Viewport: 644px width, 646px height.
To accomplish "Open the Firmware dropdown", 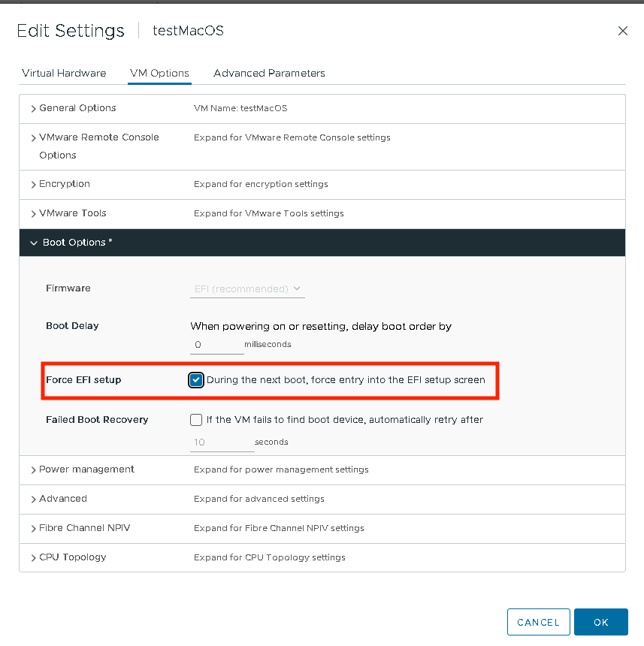I will click(249, 288).
